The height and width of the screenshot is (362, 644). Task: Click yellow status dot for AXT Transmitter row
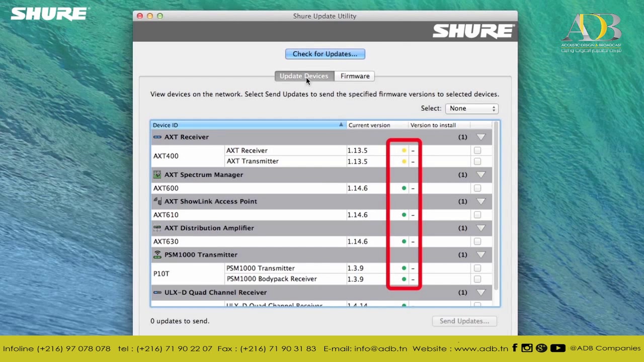click(x=404, y=161)
